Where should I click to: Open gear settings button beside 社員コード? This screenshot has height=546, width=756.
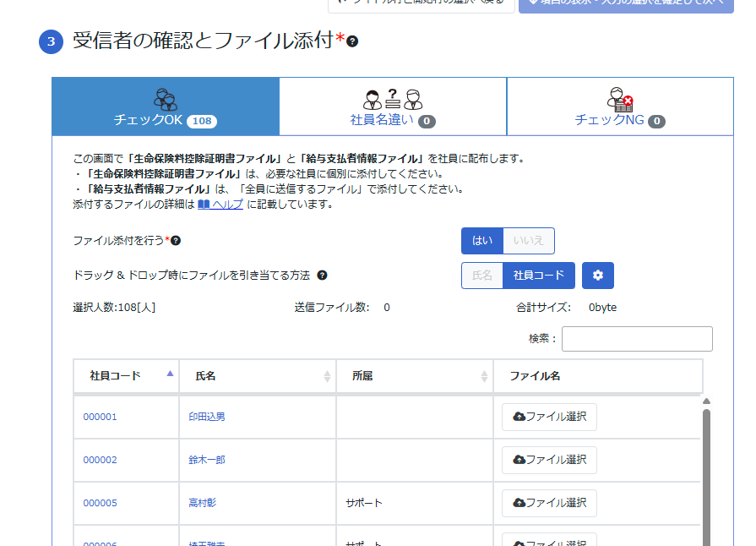[598, 276]
